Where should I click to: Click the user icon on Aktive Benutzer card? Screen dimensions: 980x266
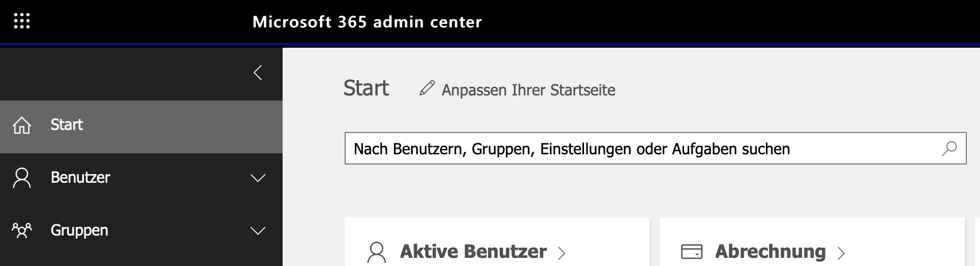coord(377,252)
